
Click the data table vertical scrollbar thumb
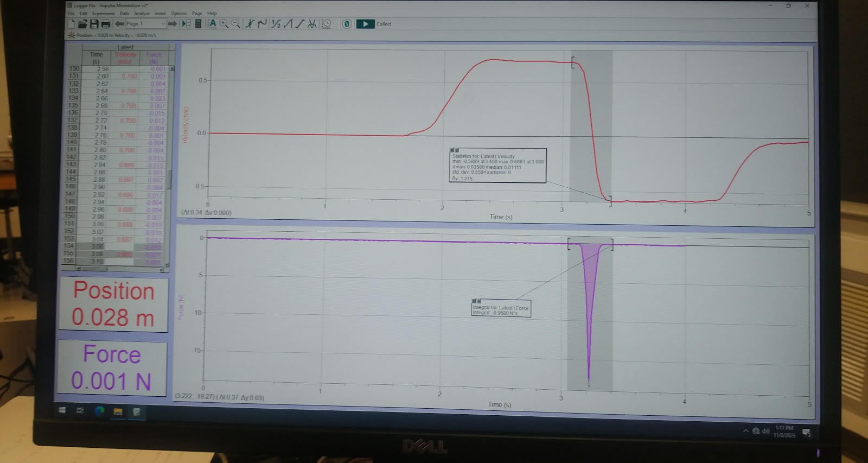[170, 179]
